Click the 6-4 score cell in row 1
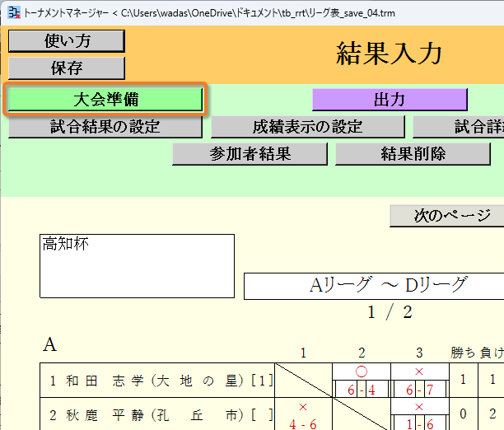Screen dimensions: 504x430 pos(362,390)
